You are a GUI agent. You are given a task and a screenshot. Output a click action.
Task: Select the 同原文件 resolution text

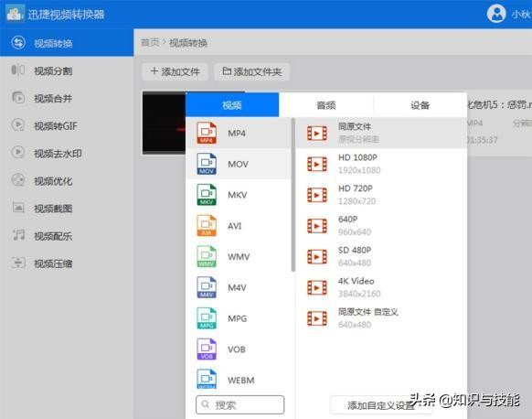pos(355,126)
